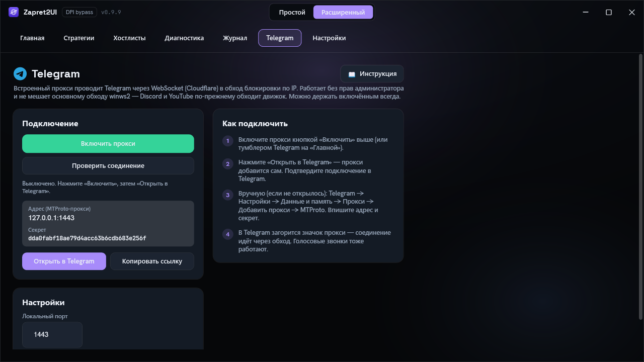644x362 pixels.
Task: Click the secret key dda0fabf18ae79d4acc63b6cdb683e256f
Action: (87, 238)
